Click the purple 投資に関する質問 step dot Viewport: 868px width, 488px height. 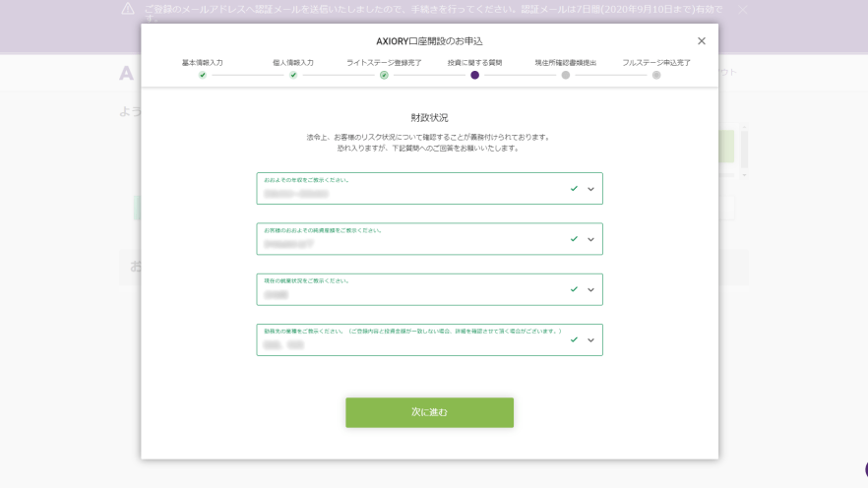474,75
